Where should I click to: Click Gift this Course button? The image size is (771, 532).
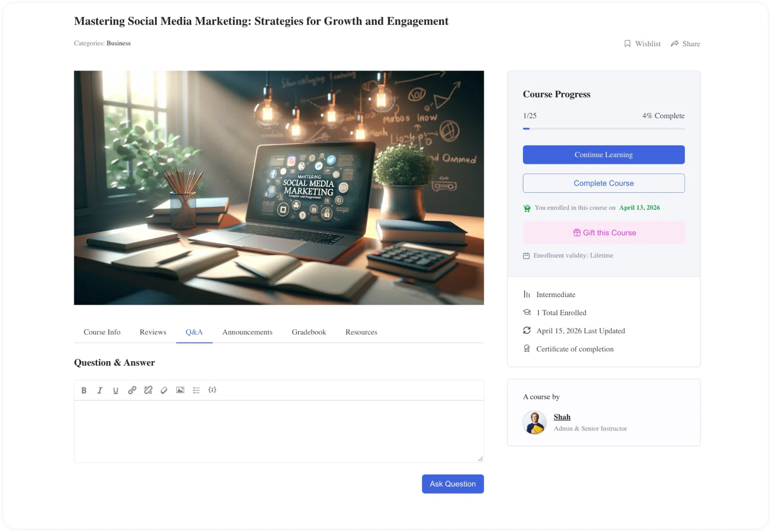click(x=604, y=233)
